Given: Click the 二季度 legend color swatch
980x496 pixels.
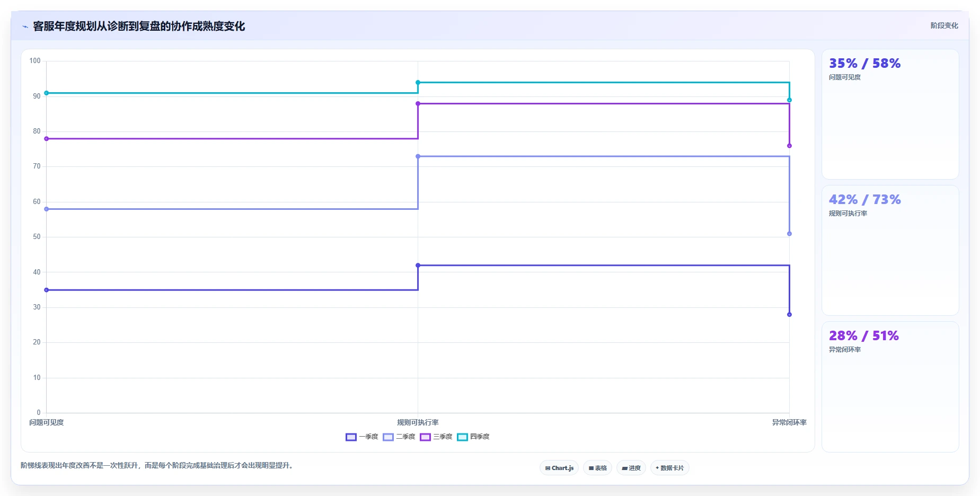Looking at the screenshot, I should pyautogui.click(x=388, y=437).
